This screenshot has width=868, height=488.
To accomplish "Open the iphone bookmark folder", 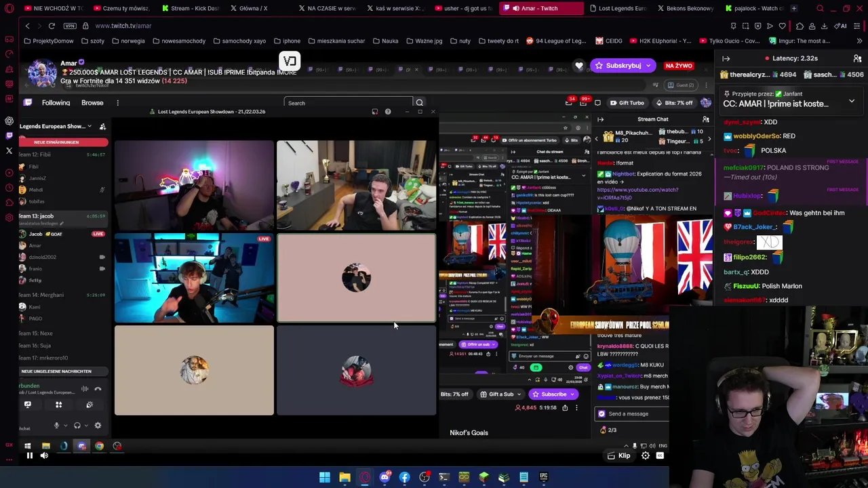I will pos(287,41).
